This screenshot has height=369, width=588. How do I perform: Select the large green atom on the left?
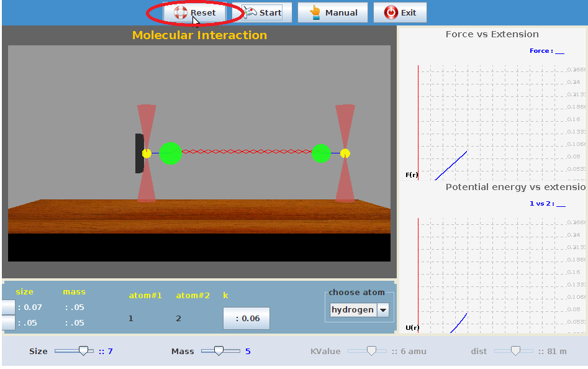171,153
